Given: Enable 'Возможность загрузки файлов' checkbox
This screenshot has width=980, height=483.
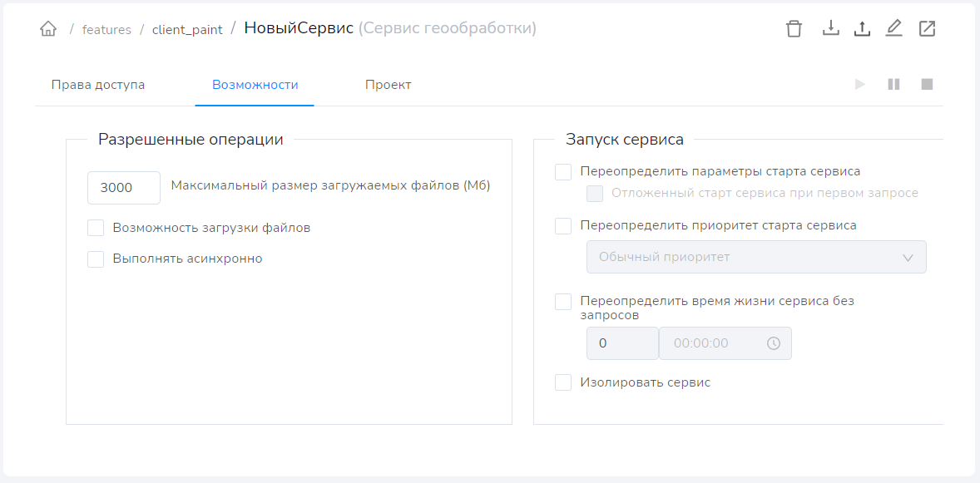Looking at the screenshot, I should [96, 228].
